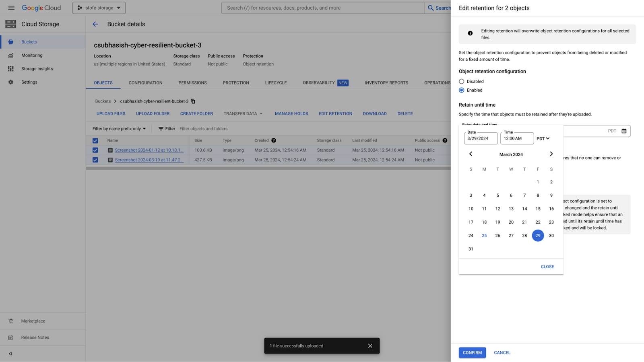This screenshot has width=644, height=362.
Task: Switch to the Protection tab
Action: pyautogui.click(x=236, y=83)
